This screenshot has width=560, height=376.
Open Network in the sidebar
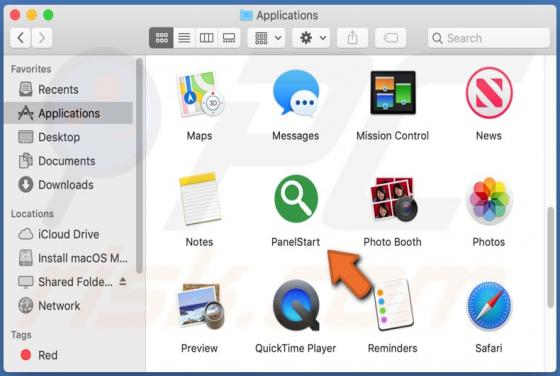pyautogui.click(x=69, y=306)
